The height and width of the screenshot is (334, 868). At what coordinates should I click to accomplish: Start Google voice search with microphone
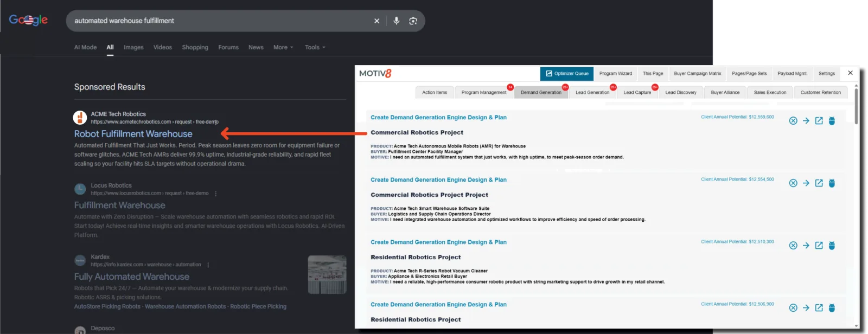[397, 21]
